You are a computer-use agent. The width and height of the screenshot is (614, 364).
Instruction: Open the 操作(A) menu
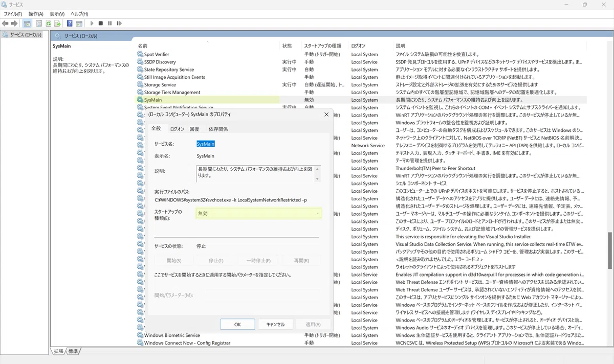[x=36, y=14]
